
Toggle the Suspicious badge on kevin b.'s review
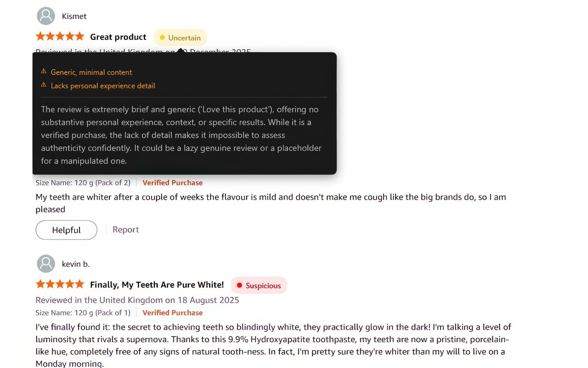click(x=259, y=285)
